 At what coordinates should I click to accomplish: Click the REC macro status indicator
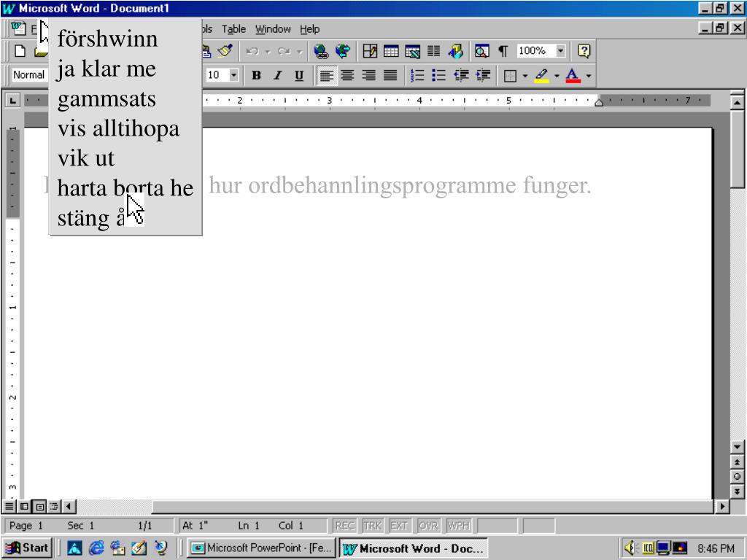tap(345, 526)
